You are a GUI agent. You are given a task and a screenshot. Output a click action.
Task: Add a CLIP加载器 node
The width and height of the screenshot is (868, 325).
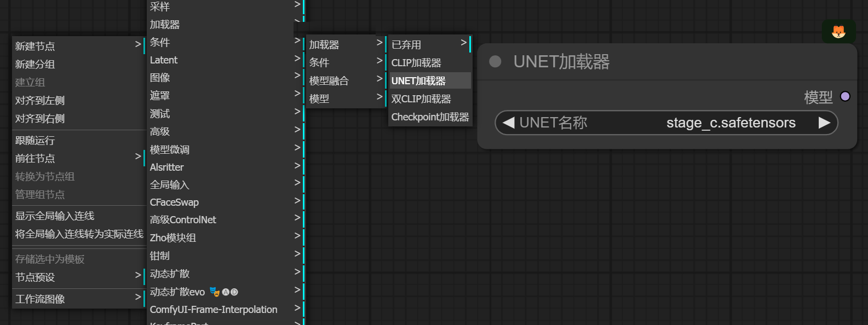pos(430,62)
